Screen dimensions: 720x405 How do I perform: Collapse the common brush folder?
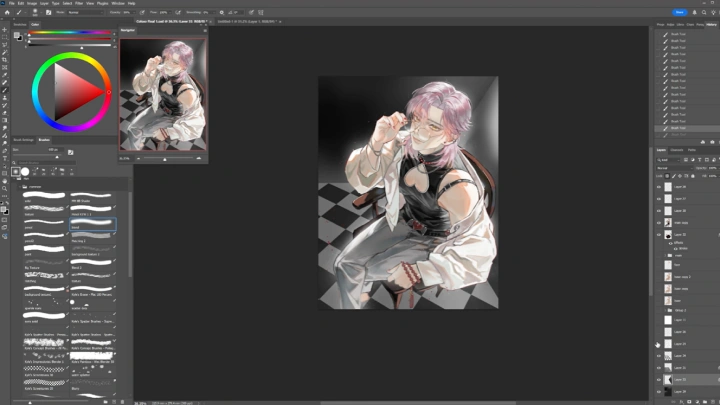point(20,187)
